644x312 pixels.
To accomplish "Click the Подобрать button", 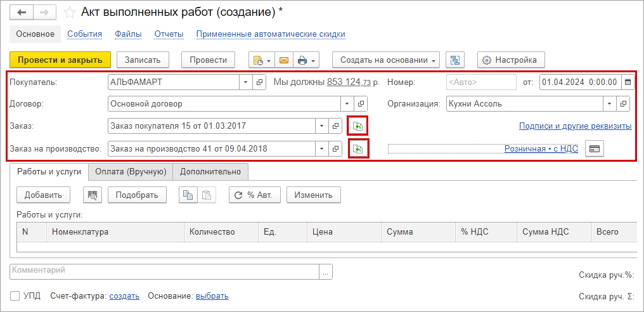I will [137, 195].
